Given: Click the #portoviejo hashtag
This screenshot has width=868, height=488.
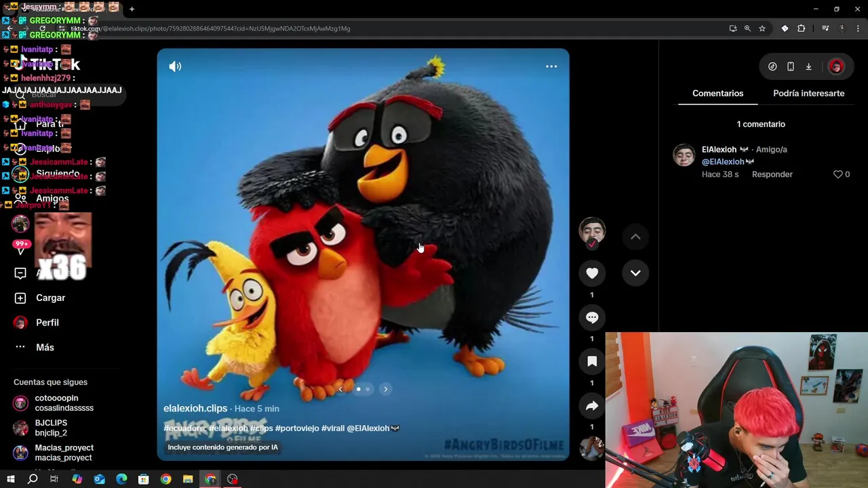Looking at the screenshot, I should [x=297, y=428].
